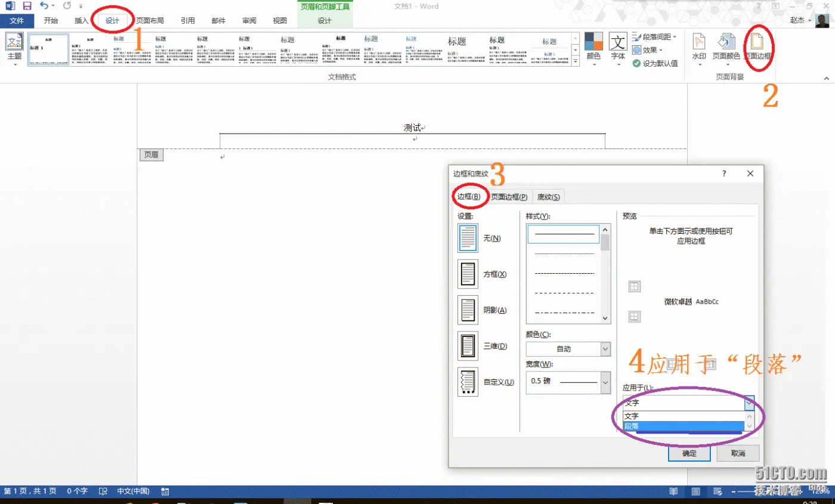
Task: Select the dotted line border style
Action: point(564,253)
